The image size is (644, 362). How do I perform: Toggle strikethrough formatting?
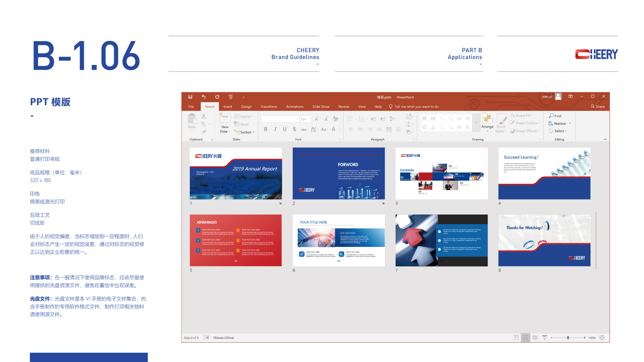[x=304, y=129]
